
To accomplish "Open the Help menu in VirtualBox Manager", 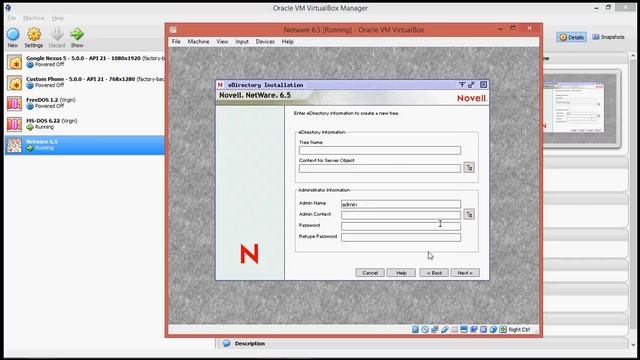I will pos(57,18).
